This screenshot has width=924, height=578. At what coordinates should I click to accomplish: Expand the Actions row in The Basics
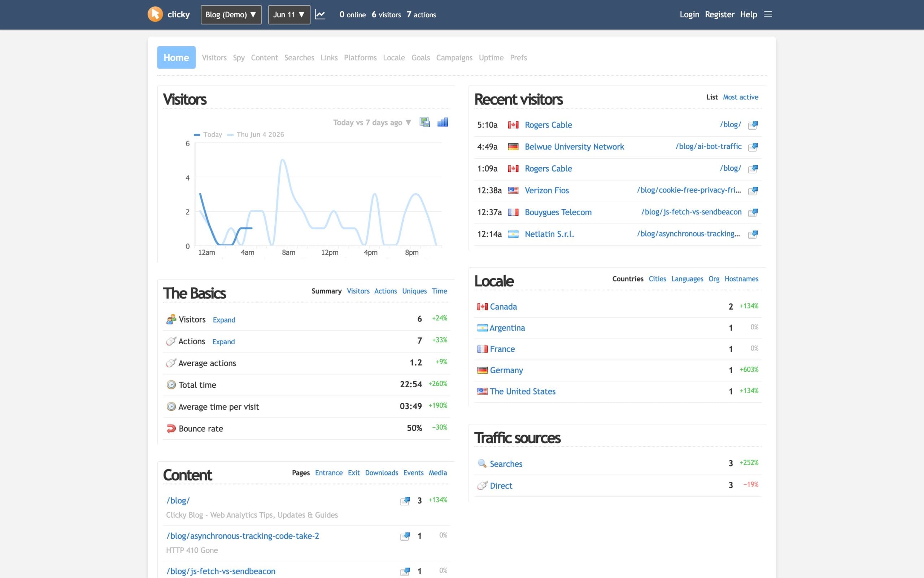coord(223,342)
